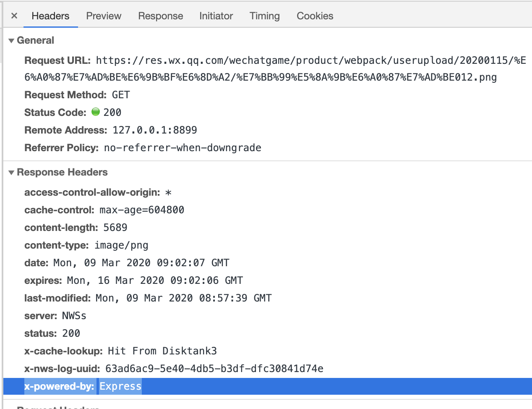Switch to the Initiator tab
This screenshot has height=409, width=532.
(x=216, y=16)
